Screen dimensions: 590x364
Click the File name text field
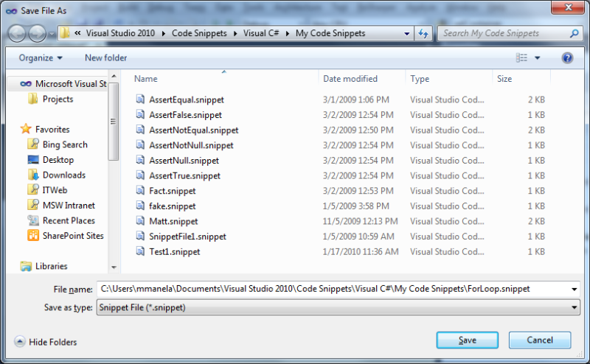click(x=333, y=289)
